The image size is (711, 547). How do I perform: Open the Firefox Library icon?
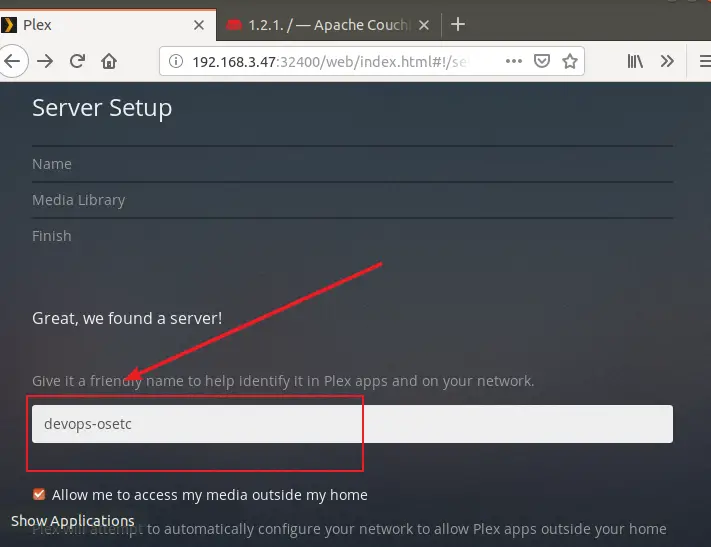click(635, 61)
